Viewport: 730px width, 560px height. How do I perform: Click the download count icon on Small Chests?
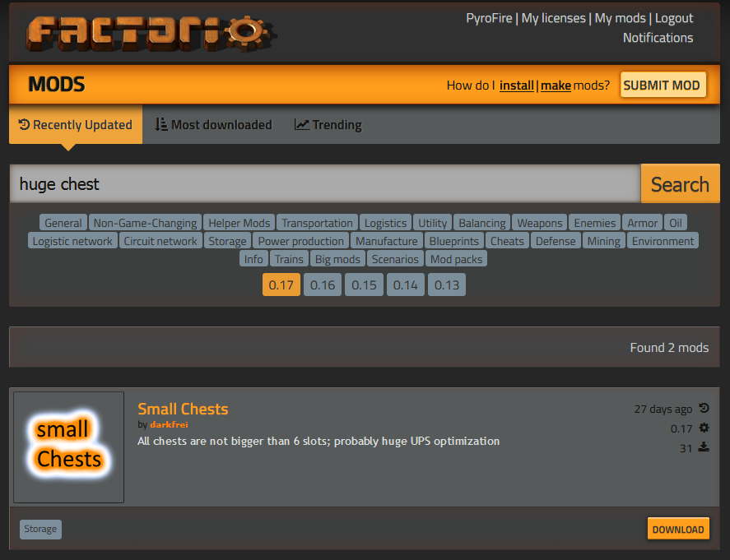(704, 447)
